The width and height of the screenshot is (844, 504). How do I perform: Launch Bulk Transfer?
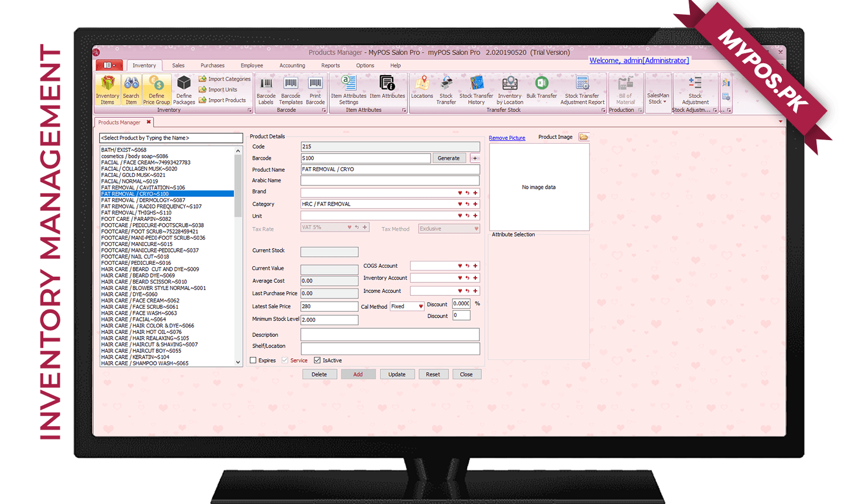point(542,87)
